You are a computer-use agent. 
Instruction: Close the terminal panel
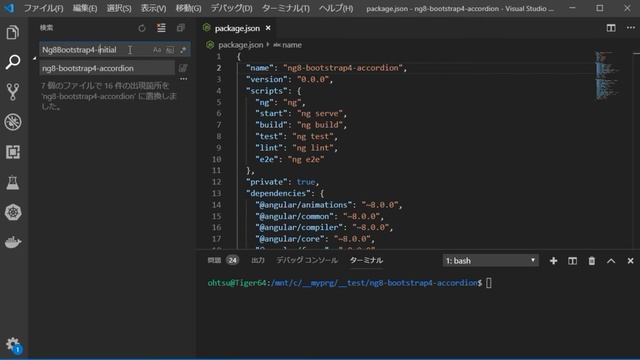(631, 260)
